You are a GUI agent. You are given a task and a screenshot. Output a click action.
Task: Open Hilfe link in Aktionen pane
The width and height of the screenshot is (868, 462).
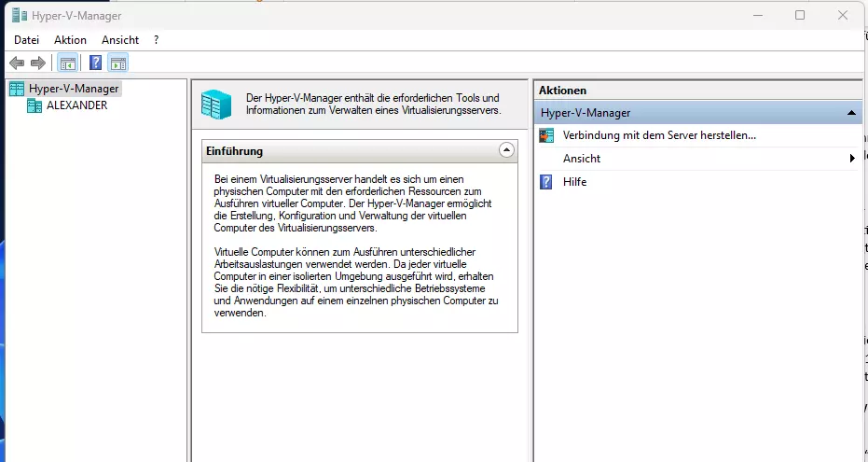click(x=575, y=182)
